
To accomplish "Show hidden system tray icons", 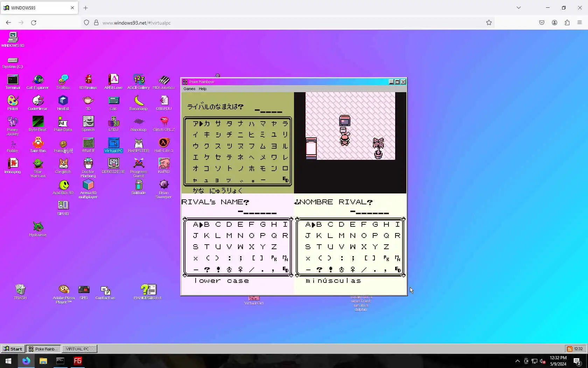I will point(518,361).
